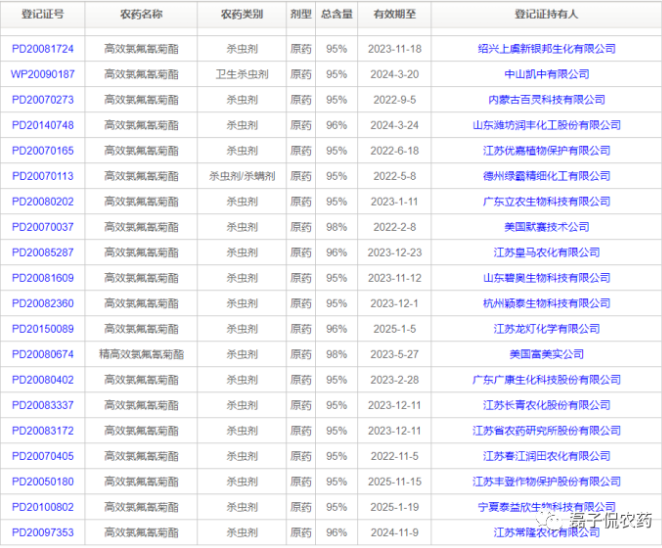
Task: Open holder 美国默赛技术公司
Action: point(546,227)
